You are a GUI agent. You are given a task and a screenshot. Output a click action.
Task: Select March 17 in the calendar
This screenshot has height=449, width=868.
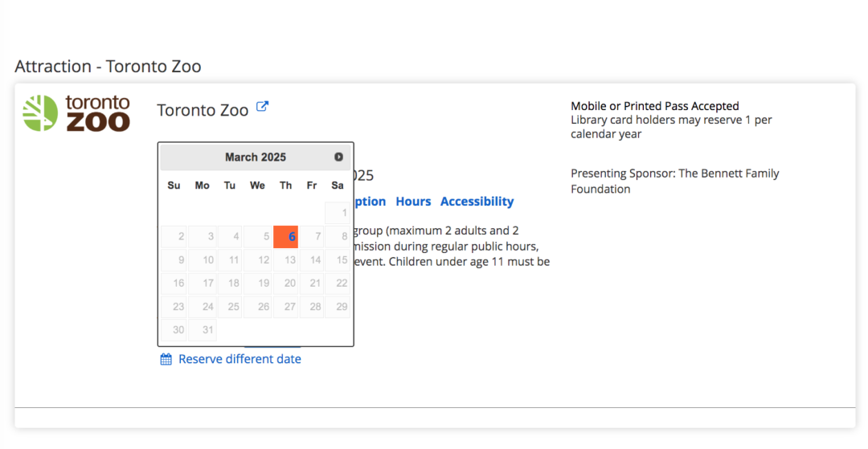tap(202, 283)
